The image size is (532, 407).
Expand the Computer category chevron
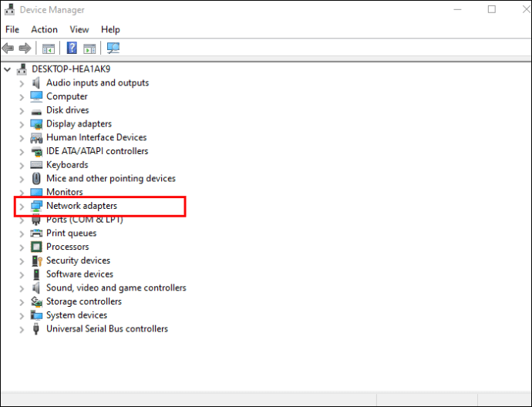[x=22, y=97]
